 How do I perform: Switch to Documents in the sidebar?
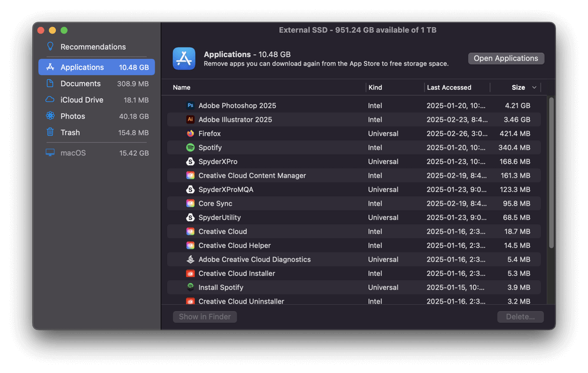81,84
